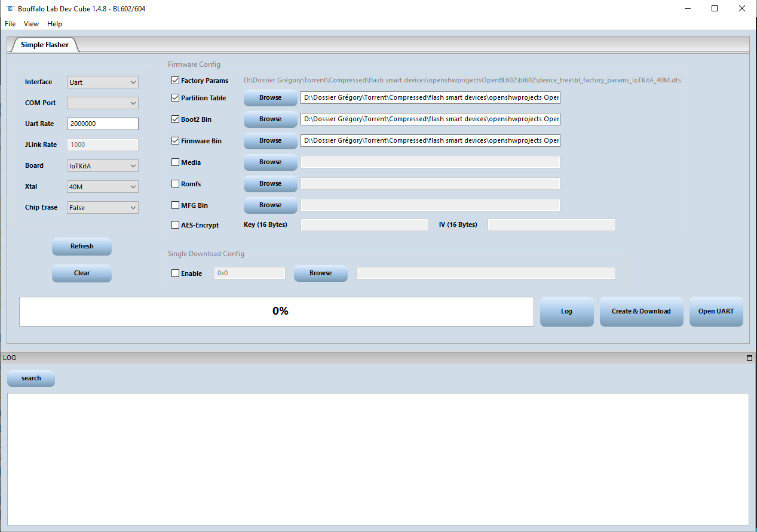757x532 pixels.
Task: Click the Firmware Config heading
Action: click(194, 64)
